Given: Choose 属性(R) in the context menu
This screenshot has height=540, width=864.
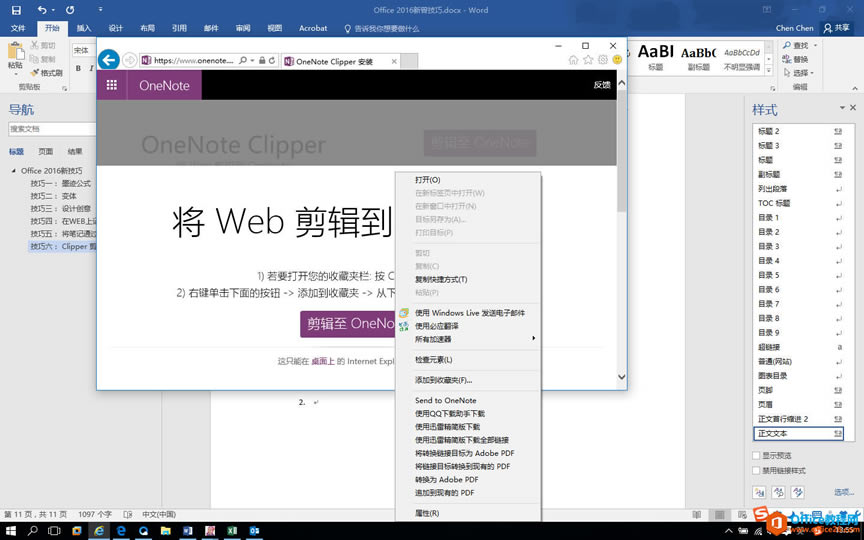Looking at the screenshot, I should pyautogui.click(x=427, y=514).
